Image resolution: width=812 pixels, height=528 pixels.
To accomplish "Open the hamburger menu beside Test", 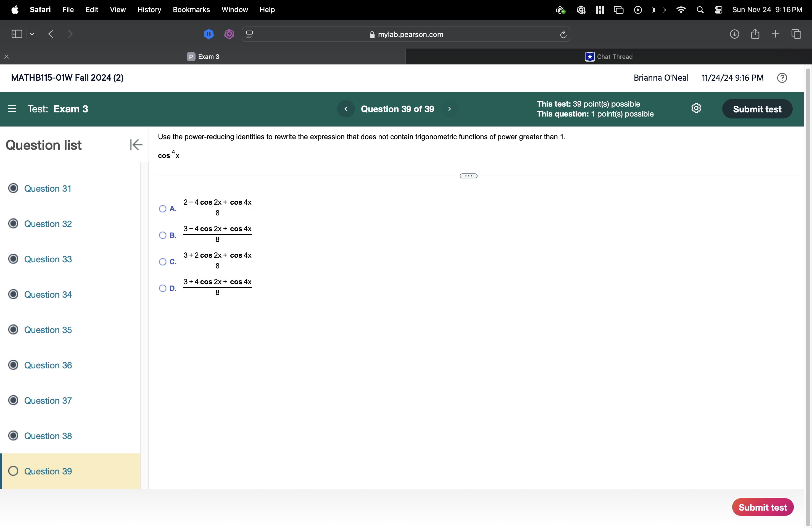I will click(12, 109).
